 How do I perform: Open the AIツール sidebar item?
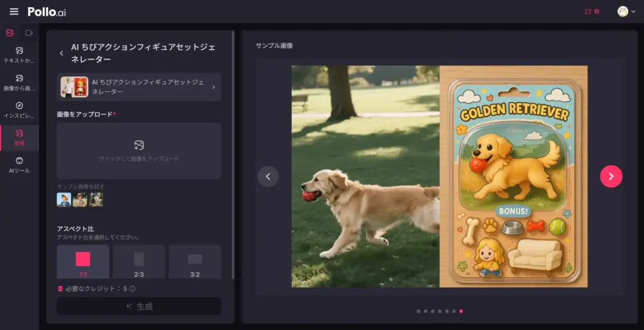[19, 165]
